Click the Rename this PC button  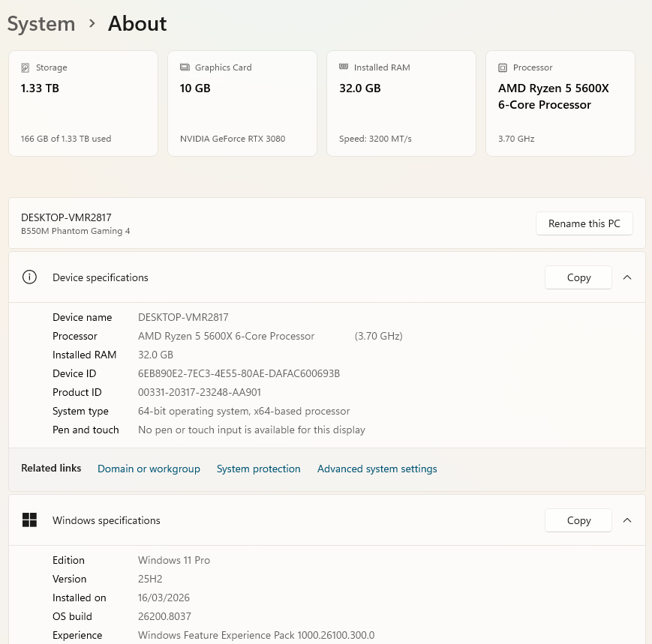(x=584, y=223)
